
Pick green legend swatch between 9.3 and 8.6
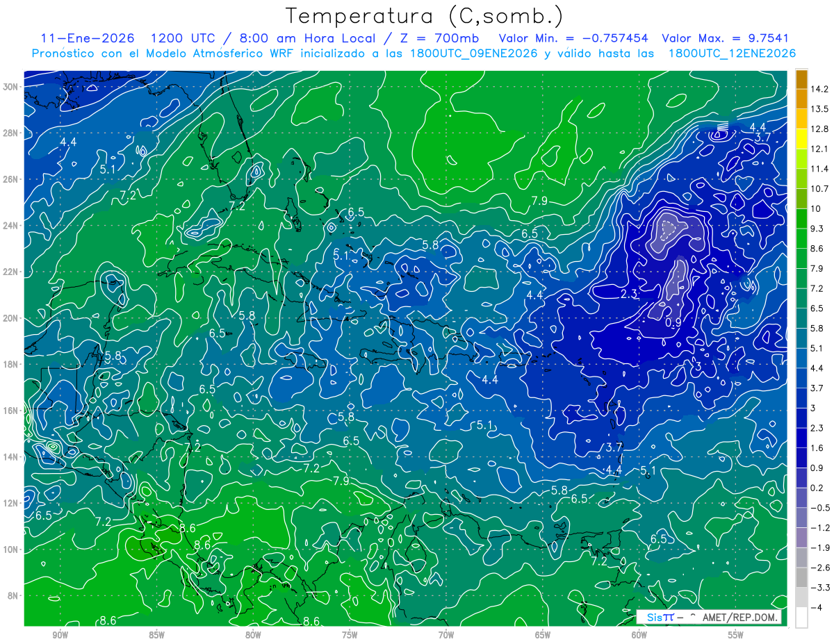(x=802, y=238)
